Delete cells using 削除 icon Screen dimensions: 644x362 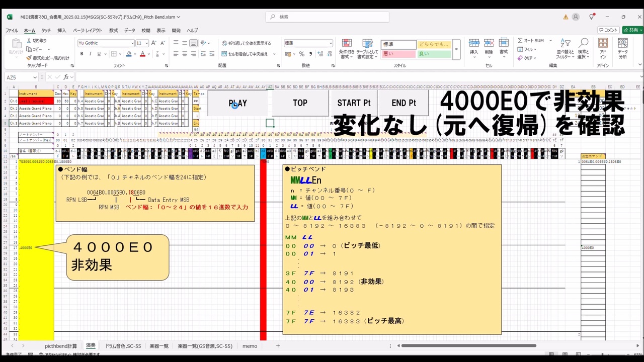pyautogui.click(x=489, y=45)
